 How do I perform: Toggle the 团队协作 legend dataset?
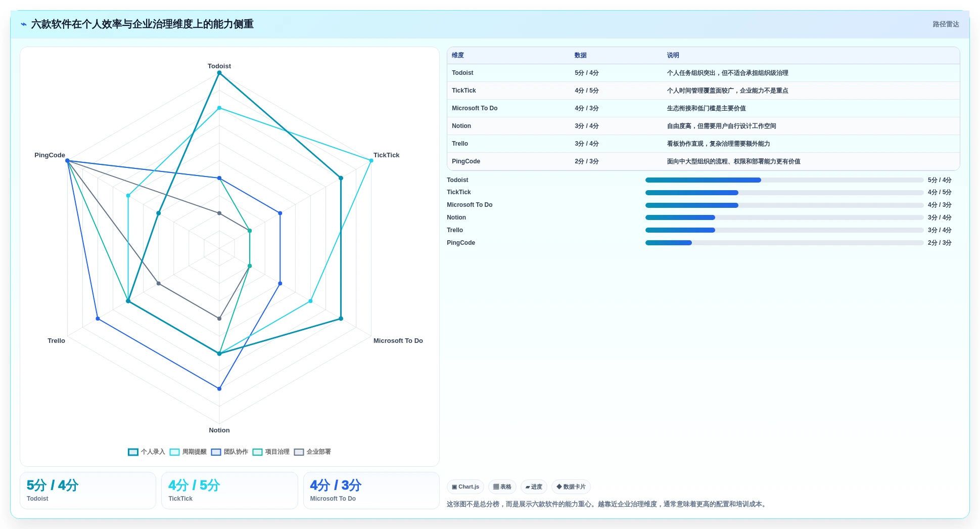(229, 452)
